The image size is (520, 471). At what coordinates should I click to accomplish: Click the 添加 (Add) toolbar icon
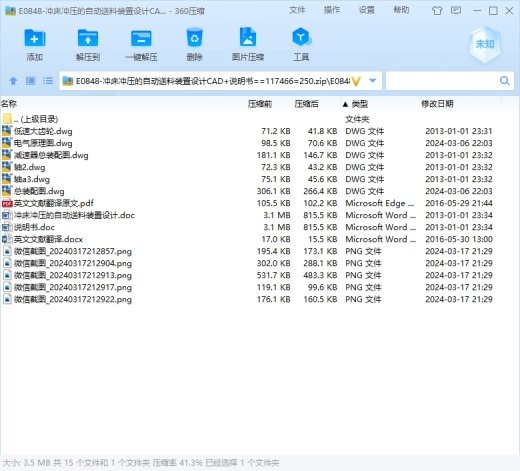35,38
